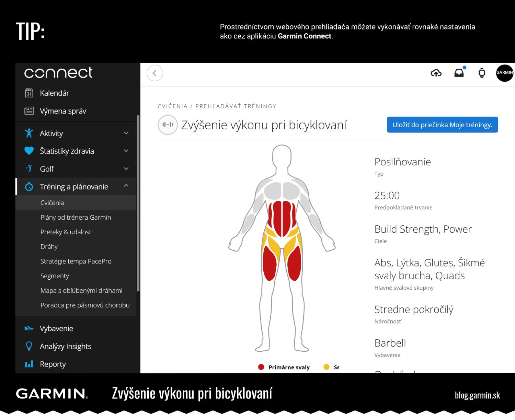Click the lightbulb icon for Analýzy Insights
The width and height of the screenshot is (515, 420).
tap(29, 346)
